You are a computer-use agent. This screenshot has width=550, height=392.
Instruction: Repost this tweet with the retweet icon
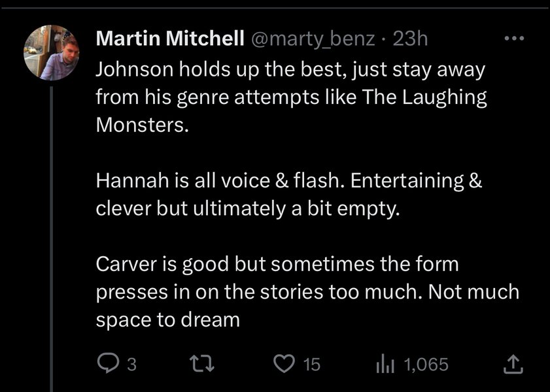click(x=206, y=364)
